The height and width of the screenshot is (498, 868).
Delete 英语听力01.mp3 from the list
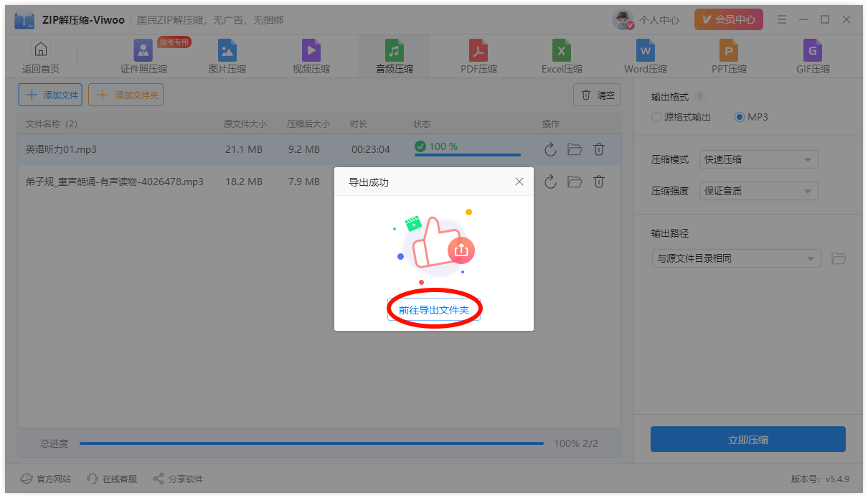[x=599, y=149]
